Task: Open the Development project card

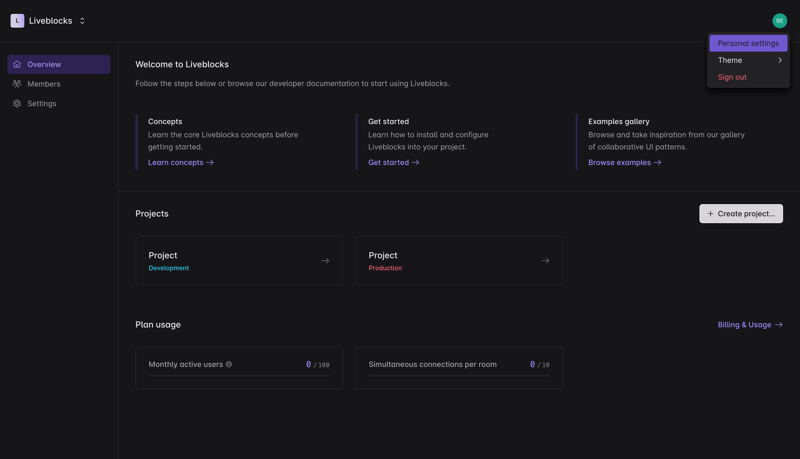Action: click(239, 261)
